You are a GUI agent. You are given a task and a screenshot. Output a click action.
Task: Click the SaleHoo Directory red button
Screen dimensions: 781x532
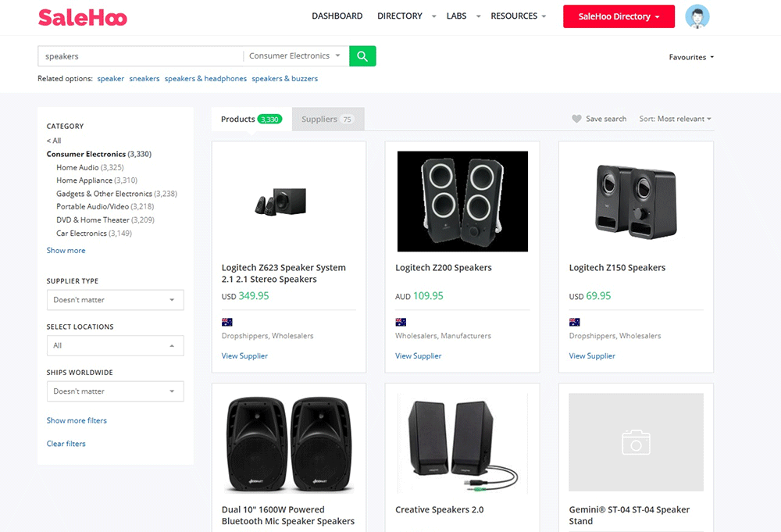(619, 16)
